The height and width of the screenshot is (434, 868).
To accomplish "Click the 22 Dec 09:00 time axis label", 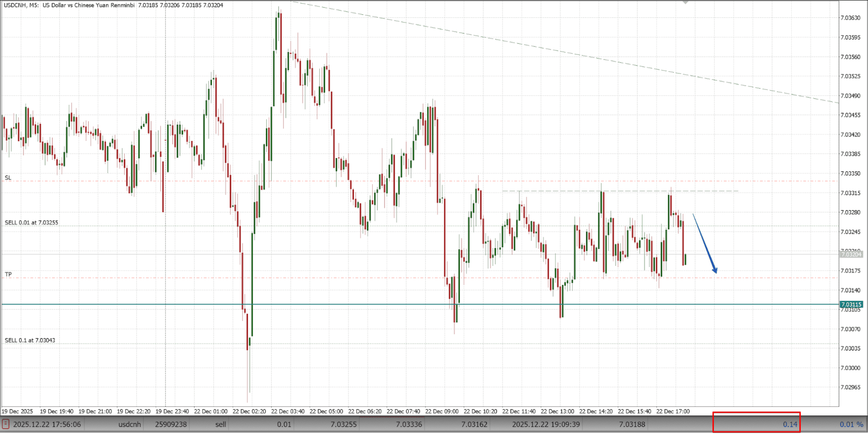I will tap(442, 411).
